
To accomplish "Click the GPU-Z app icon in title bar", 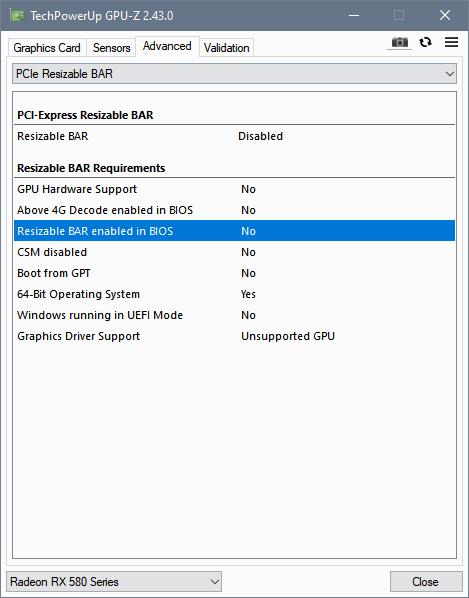I will click(17, 16).
